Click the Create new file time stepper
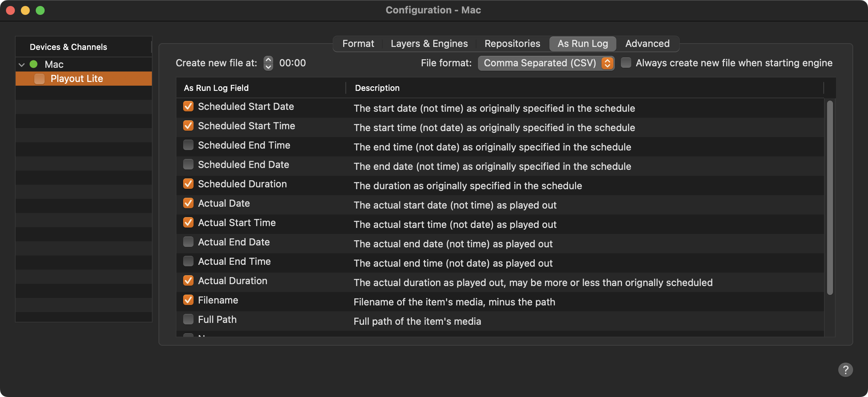The image size is (868, 397). pyautogui.click(x=268, y=63)
